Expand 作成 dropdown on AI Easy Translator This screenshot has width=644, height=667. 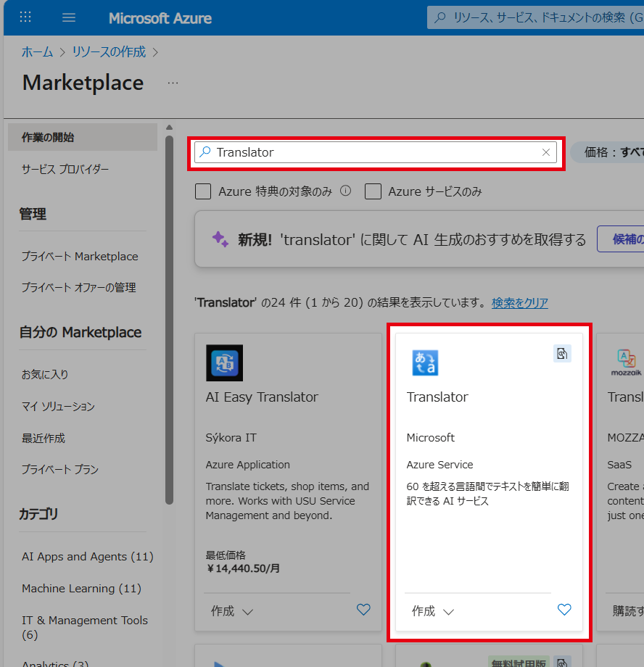pyautogui.click(x=232, y=611)
